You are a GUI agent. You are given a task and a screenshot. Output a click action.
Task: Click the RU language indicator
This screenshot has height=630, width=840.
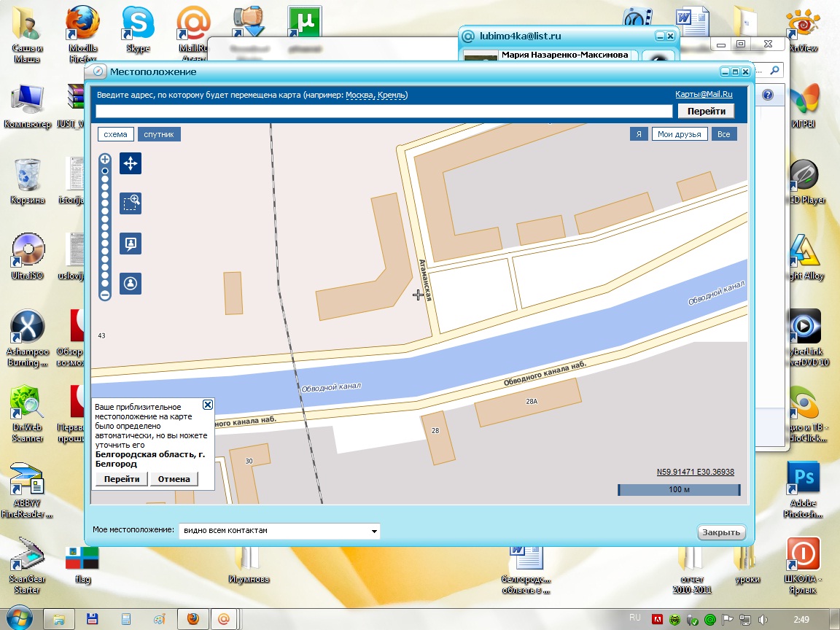[635, 618]
